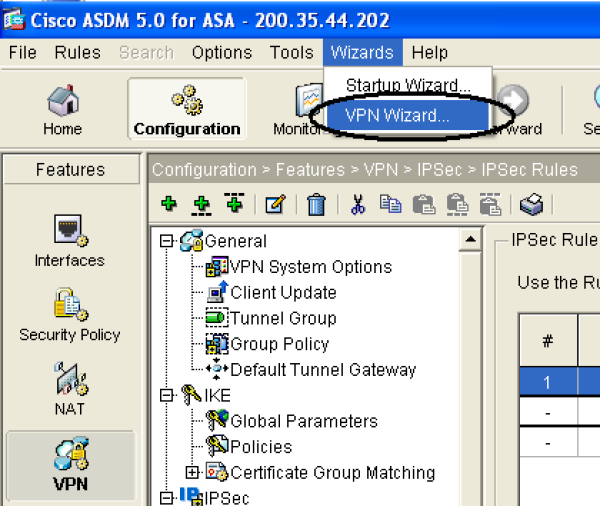Select rule row number 1
Screen dimensions: 600x506
[560, 382]
